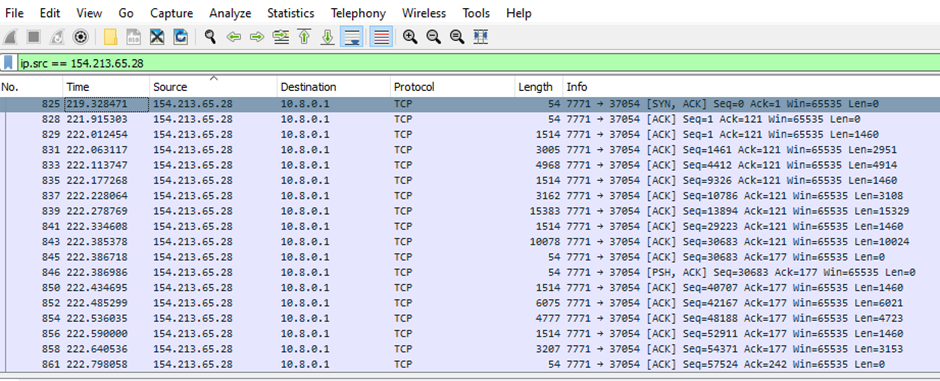Start capturing packets with the shark fin icon
The image size is (940, 381).
click(10, 37)
